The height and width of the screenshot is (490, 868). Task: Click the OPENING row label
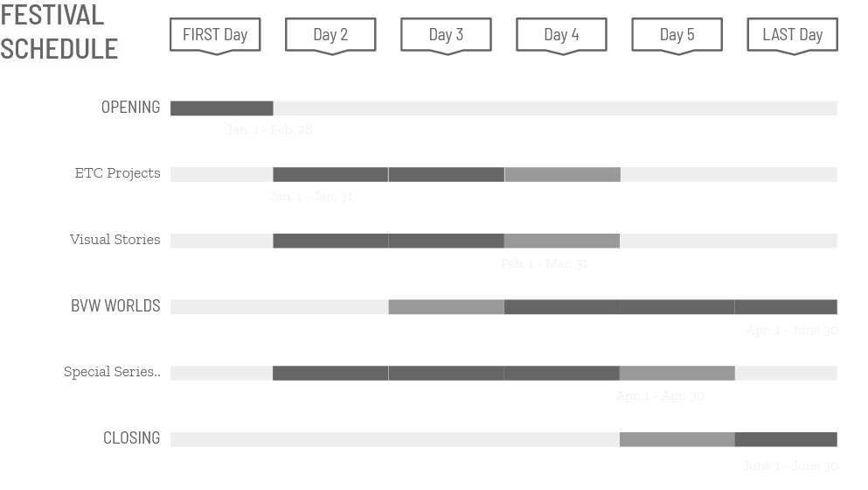coord(130,108)
